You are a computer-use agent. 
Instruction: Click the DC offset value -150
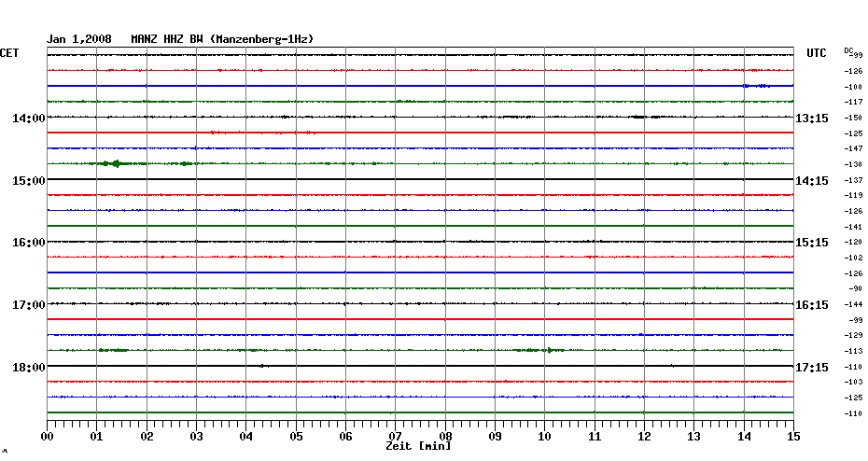[x=852, y=118]
